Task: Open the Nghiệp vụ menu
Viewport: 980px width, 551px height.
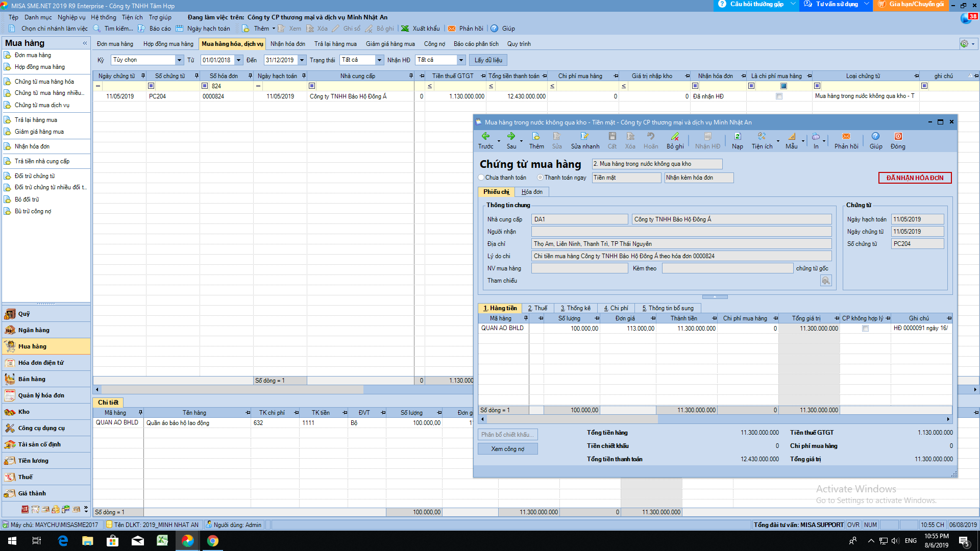Action: coord(71,17)
